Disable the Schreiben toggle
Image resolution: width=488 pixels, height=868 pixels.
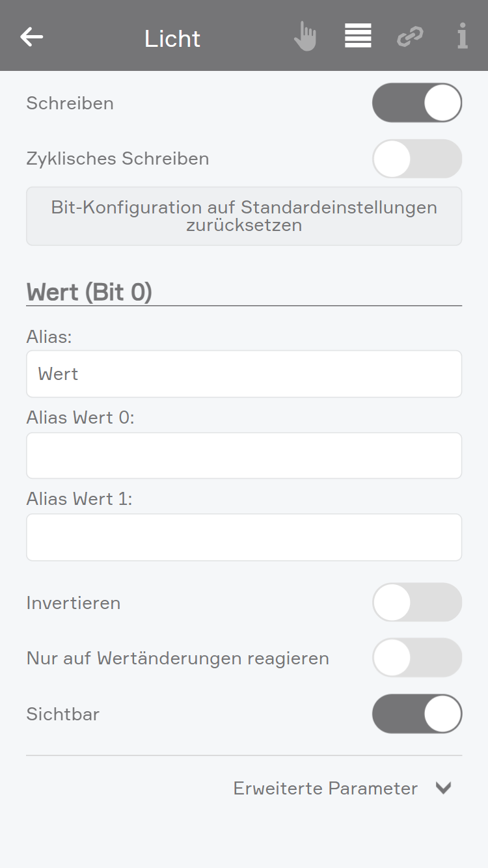[417, 103]
